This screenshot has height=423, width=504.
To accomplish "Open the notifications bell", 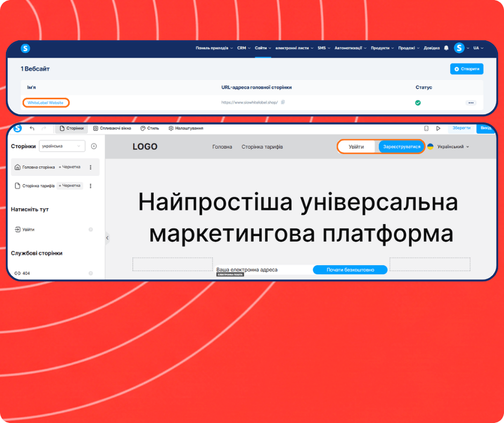I will click(x=446, y=48).
